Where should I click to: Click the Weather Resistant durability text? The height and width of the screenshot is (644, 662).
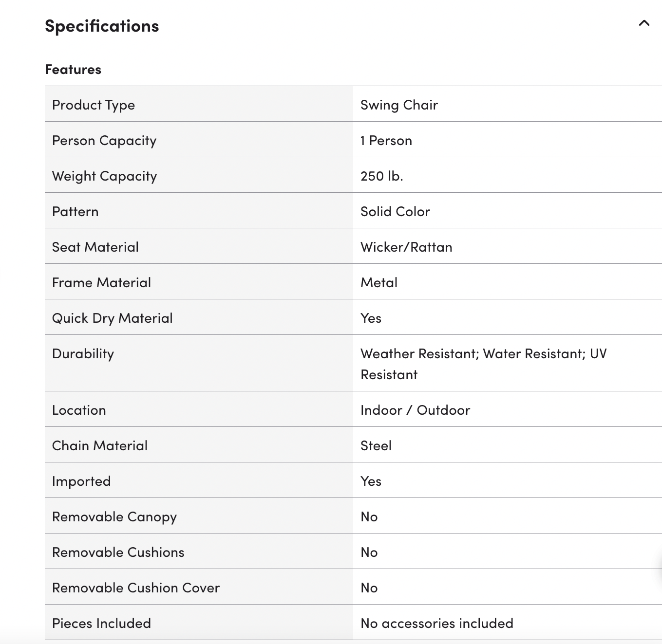tap(419, 353)
